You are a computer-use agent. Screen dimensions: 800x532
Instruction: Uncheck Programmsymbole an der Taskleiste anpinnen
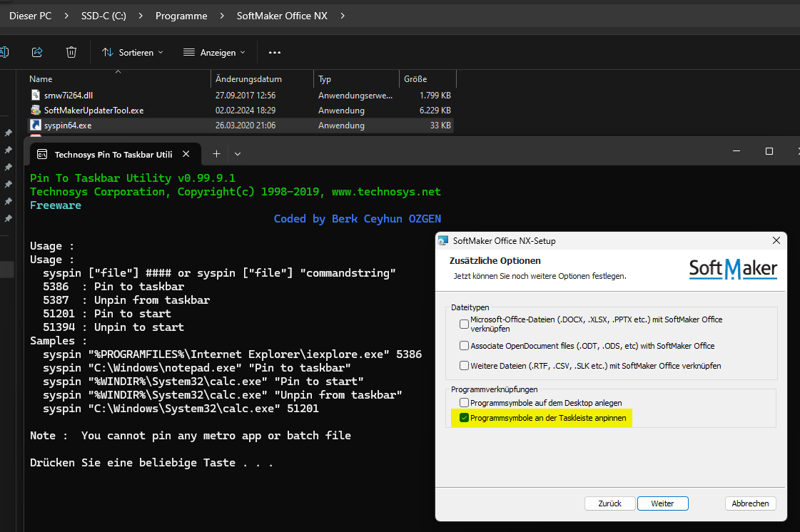coord(464,418)
